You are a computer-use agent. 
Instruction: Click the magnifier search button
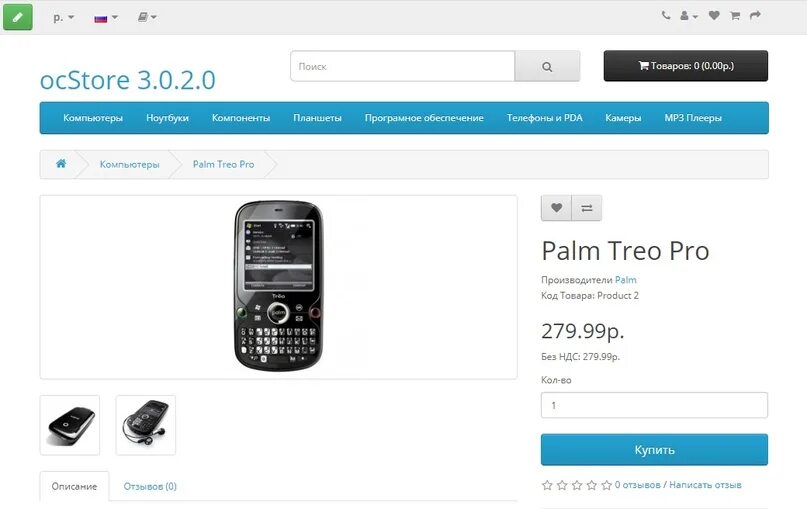[x=547, y=66]
